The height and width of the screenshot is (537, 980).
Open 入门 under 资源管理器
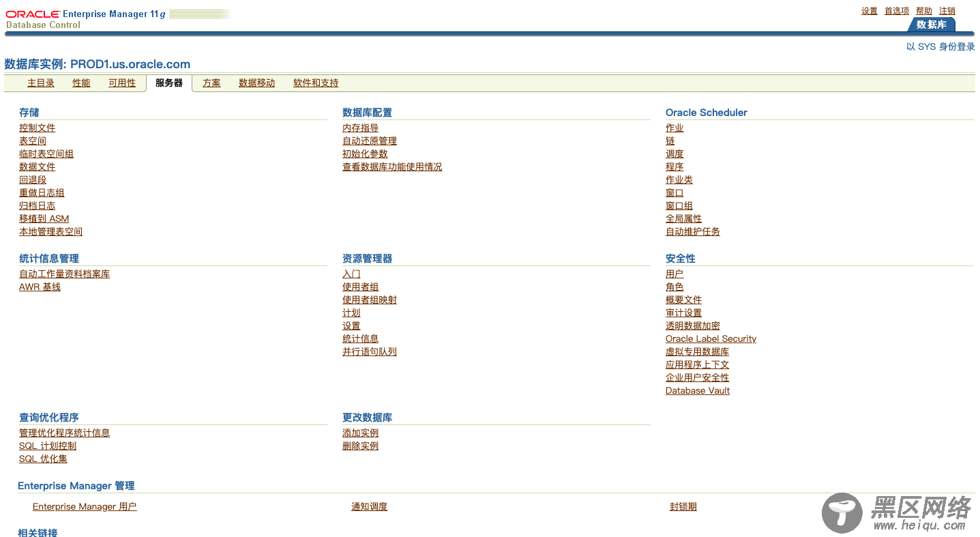pyautogui.click(x=351, y=274)
